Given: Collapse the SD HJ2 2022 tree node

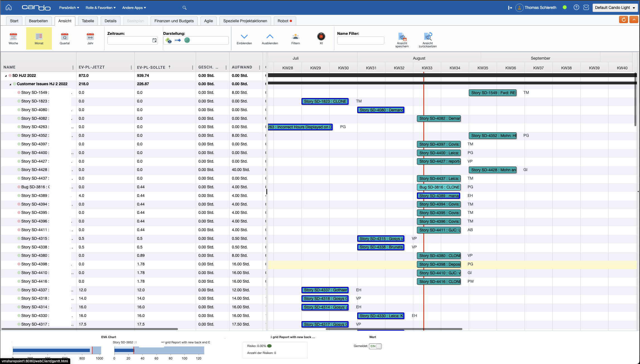Looking at the screenshot, I should pos(6,76).
